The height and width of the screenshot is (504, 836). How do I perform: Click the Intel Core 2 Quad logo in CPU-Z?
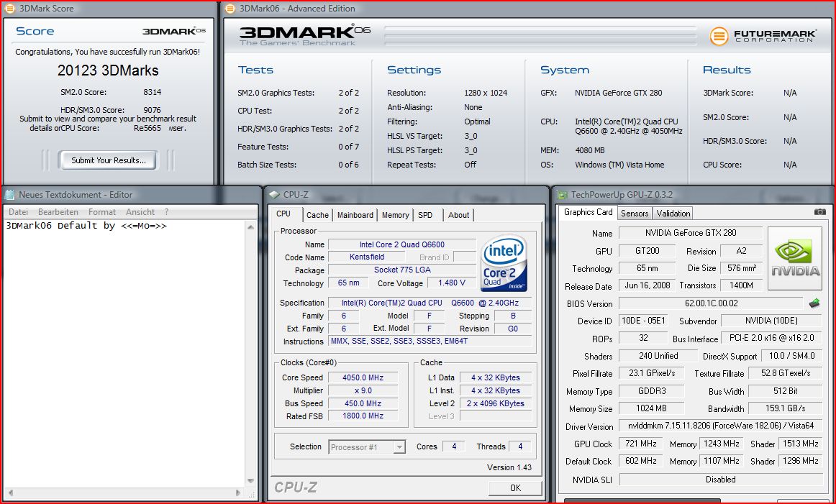(504, 263)
